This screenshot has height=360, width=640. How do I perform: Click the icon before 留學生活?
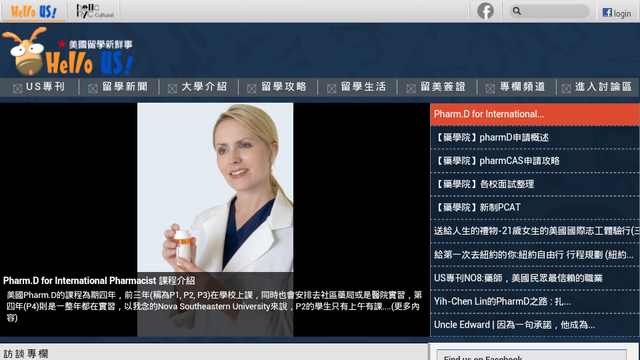[331, 88]
